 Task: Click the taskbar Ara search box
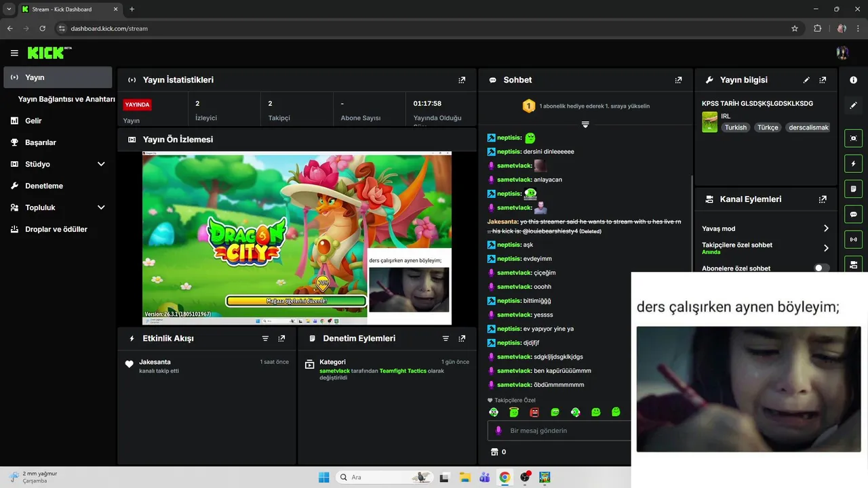pyautogui.click(x=385, y=477)
